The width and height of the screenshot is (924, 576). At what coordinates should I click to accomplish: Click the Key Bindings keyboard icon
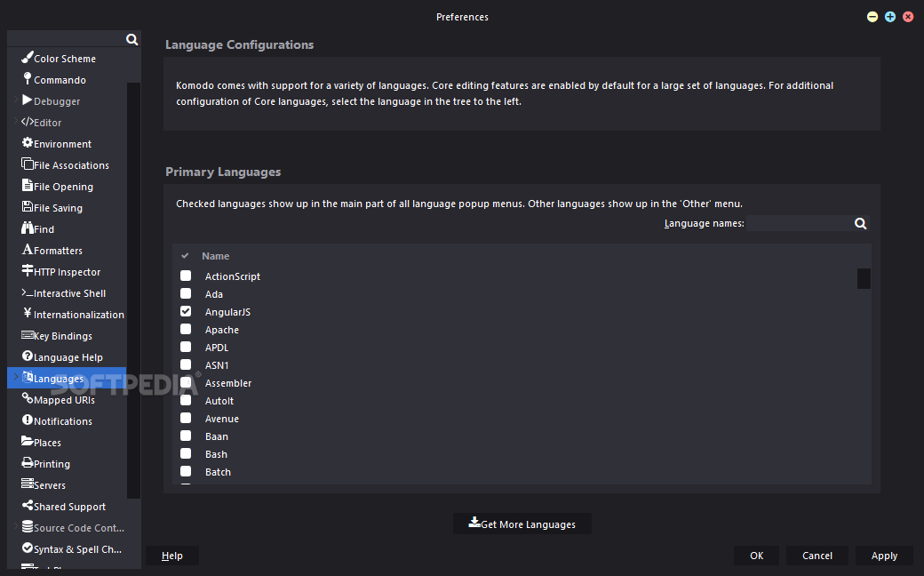coord(28,334)
